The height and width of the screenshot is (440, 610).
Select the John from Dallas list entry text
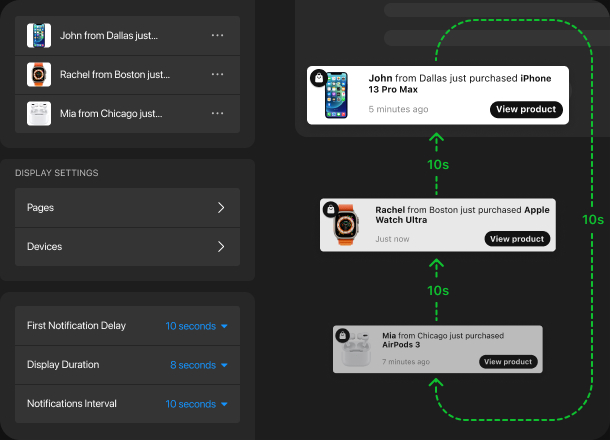[x=109, y=35]
